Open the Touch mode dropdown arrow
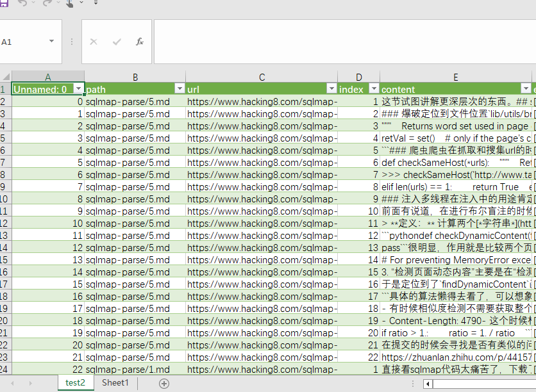Viewport: 536px width, 392px height. (x=81, y=3)
